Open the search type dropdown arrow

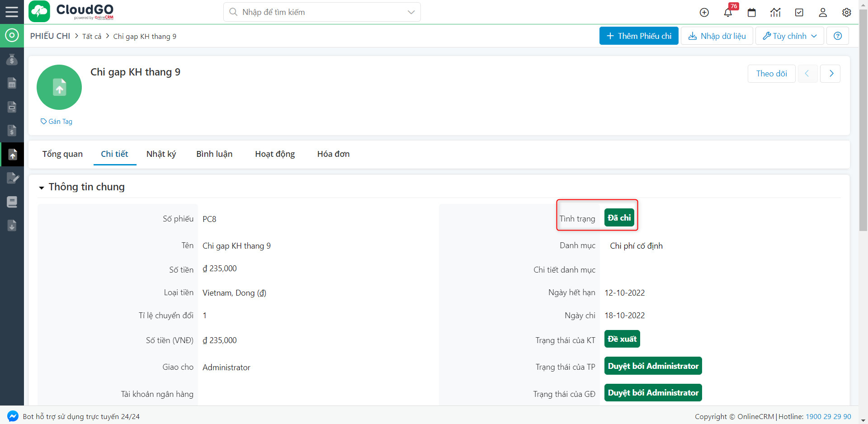tap(410, 12)
